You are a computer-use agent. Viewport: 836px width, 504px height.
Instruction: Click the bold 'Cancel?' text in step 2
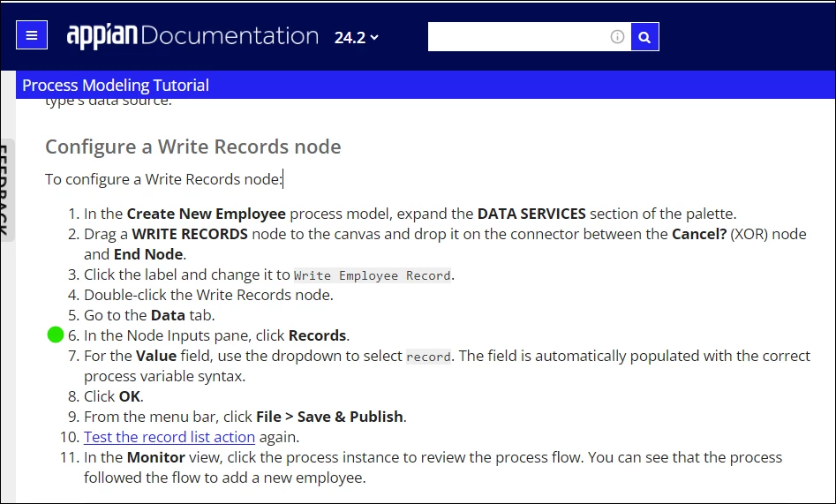[699, 234]
